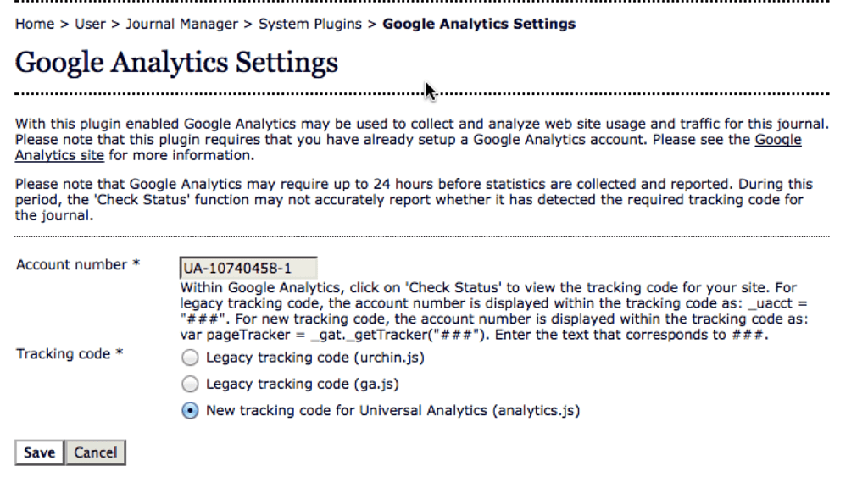The image size is (868, 477).
Task: Return to System Plugins breadcrumb
Action: (310, 24)
